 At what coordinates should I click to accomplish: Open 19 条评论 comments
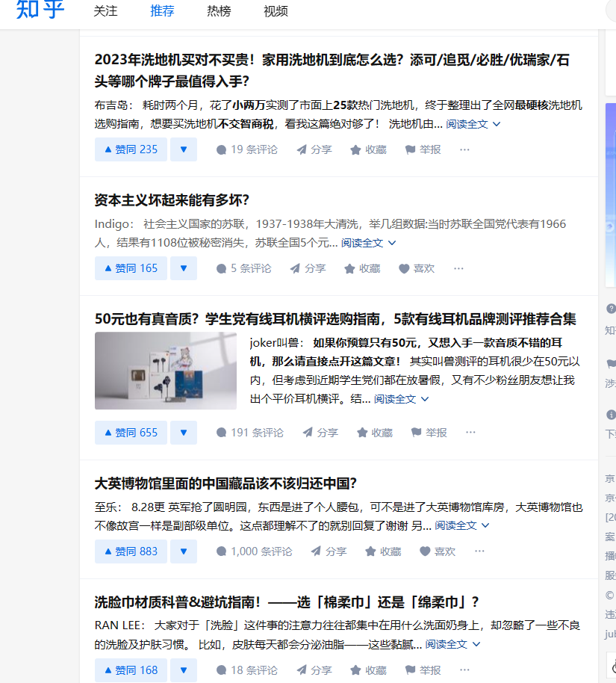coord(247,149)
